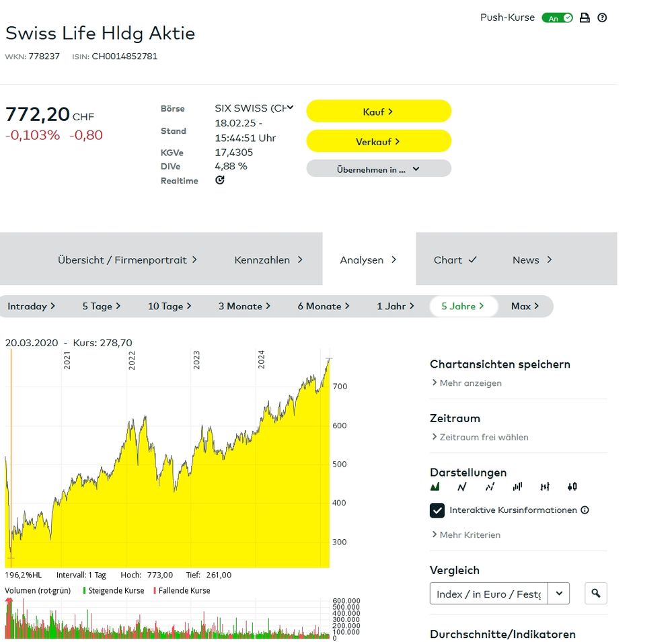
Task: Disable Interaktive Kursinformationen checkbox
Action: 437,510
